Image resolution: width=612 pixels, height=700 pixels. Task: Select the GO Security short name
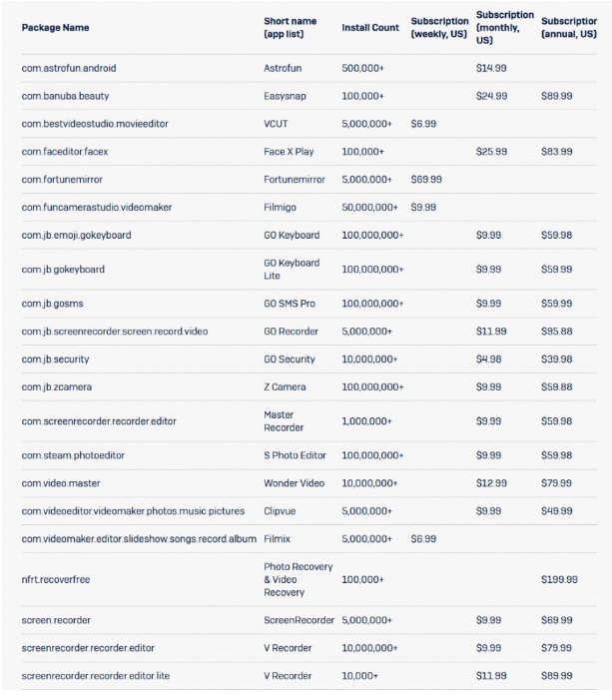(289, 358)
